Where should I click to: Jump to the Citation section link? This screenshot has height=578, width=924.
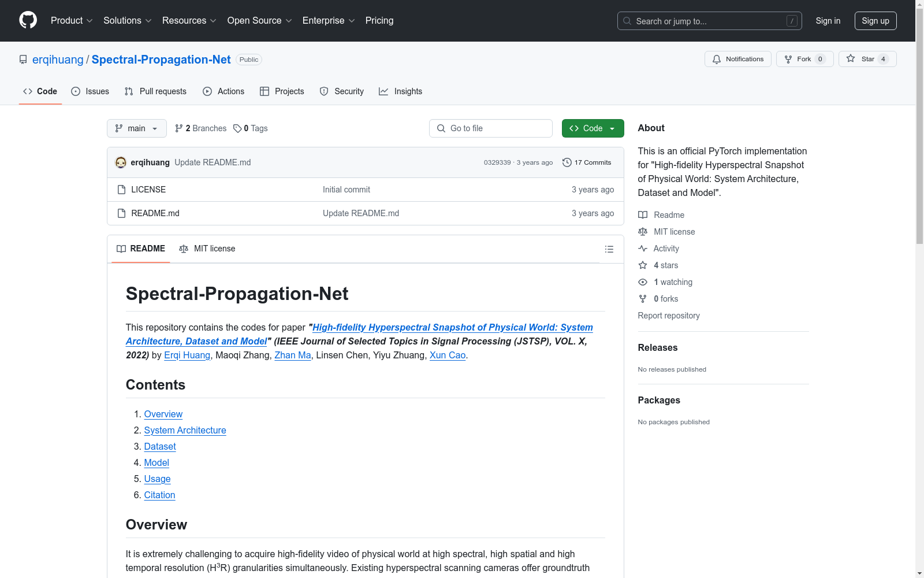tap(160, 495)
